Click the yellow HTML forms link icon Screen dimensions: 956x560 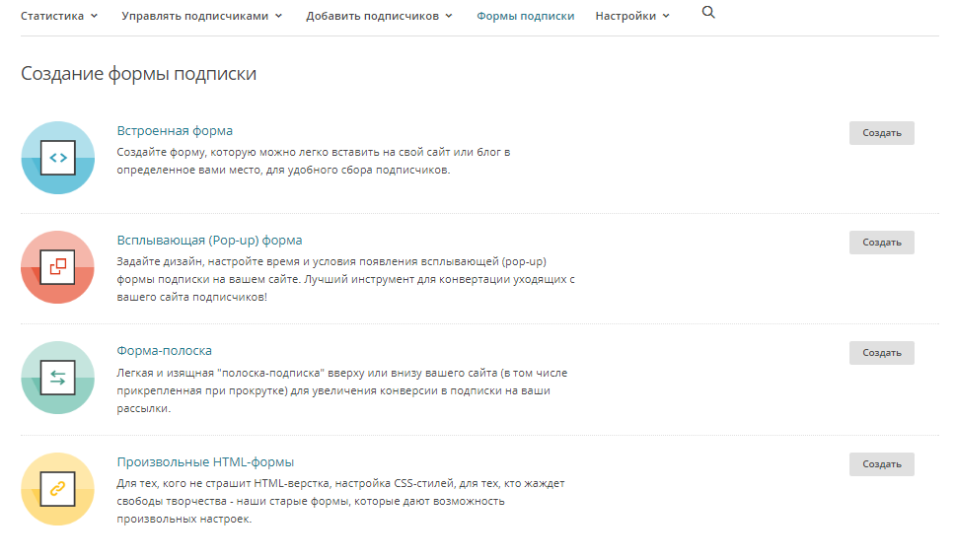click(57, 488)
